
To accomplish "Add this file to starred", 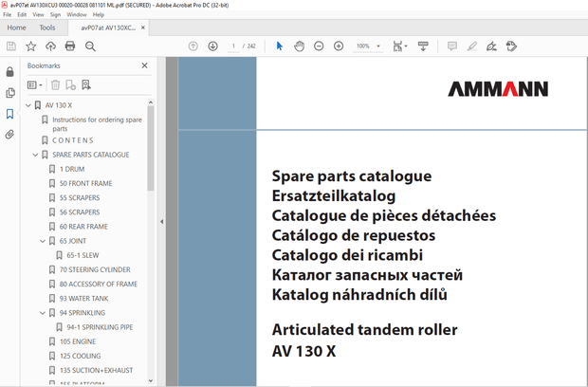I will click(x=30, y=46).
